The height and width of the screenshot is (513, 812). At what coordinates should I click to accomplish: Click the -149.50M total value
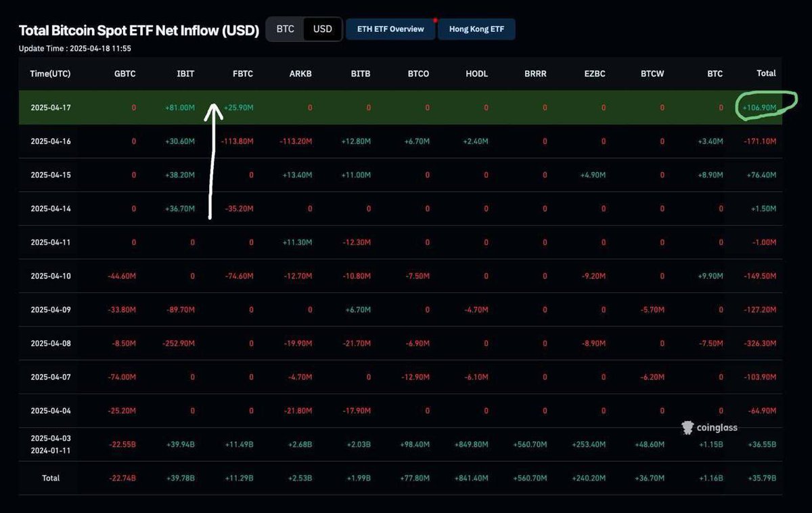point(759,276)
